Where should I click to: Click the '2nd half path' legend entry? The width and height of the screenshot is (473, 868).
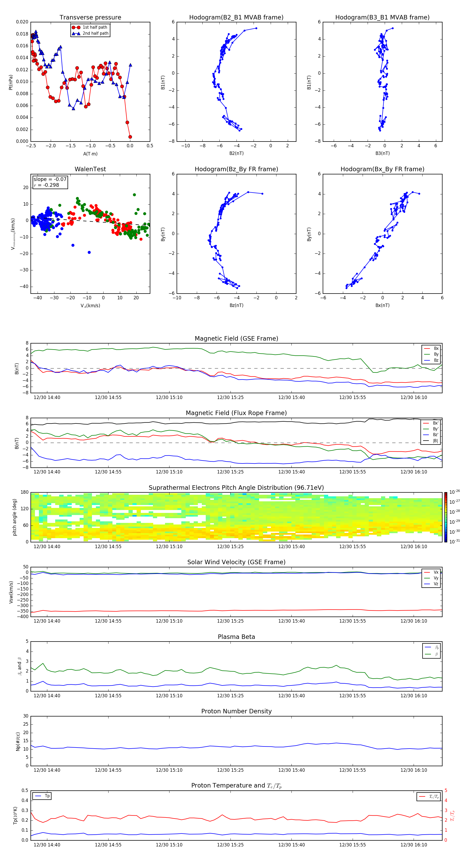pyautogui.click(x=90, y=33)
